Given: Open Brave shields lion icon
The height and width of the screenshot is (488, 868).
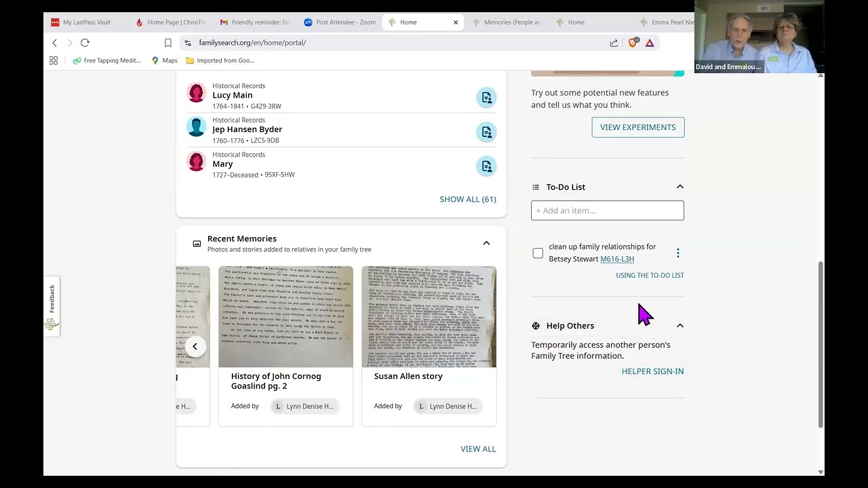Looking at the screenshot, I should click(x=633, y=43).
